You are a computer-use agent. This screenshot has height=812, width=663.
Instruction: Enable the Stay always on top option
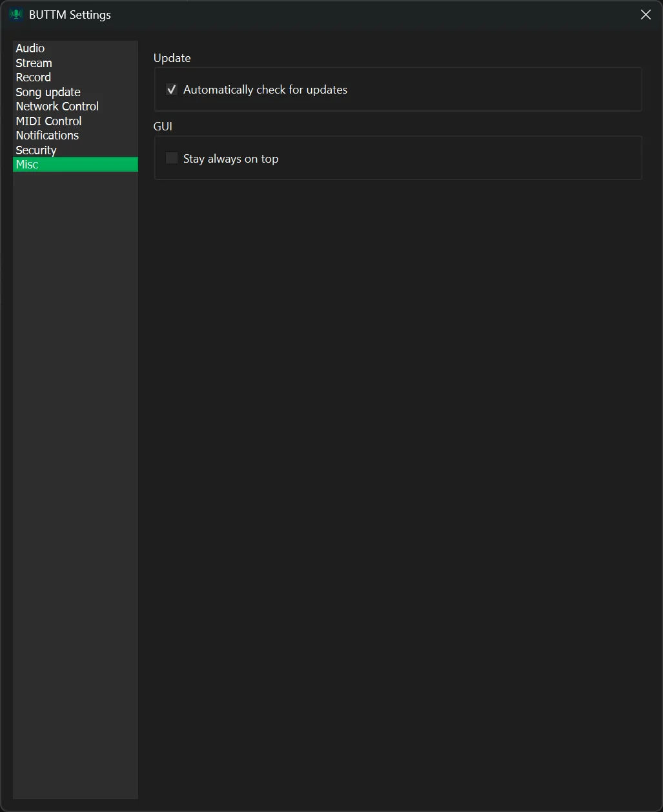click(x=171, y=157)
